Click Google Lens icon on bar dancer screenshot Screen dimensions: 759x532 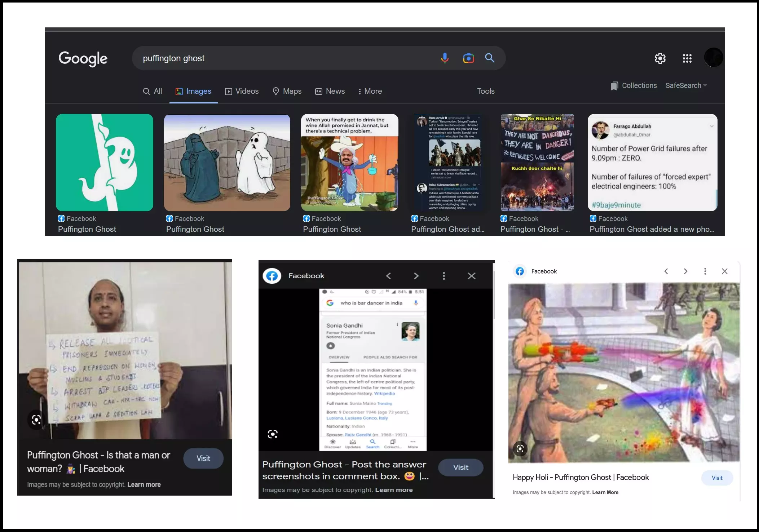click(x=273, y=434)
